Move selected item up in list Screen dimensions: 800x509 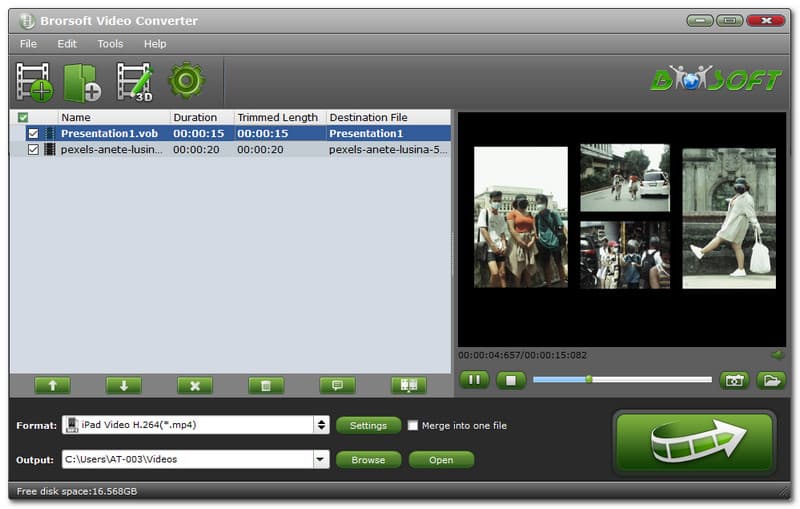[x=52, y=385]
